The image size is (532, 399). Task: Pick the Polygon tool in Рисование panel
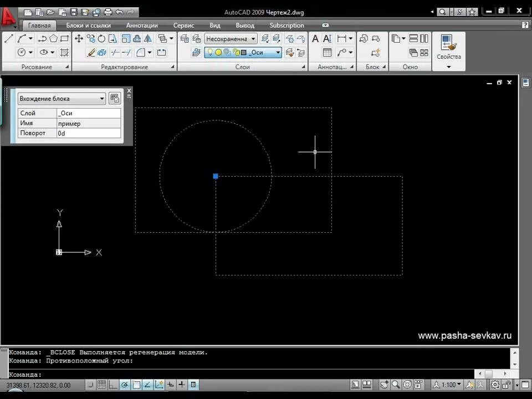[53, 39]
